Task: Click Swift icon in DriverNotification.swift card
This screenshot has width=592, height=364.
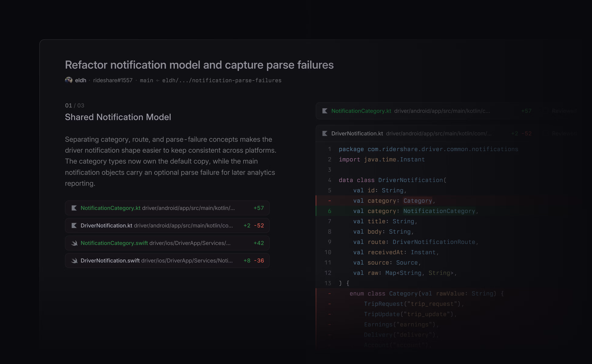Action: 74,261
